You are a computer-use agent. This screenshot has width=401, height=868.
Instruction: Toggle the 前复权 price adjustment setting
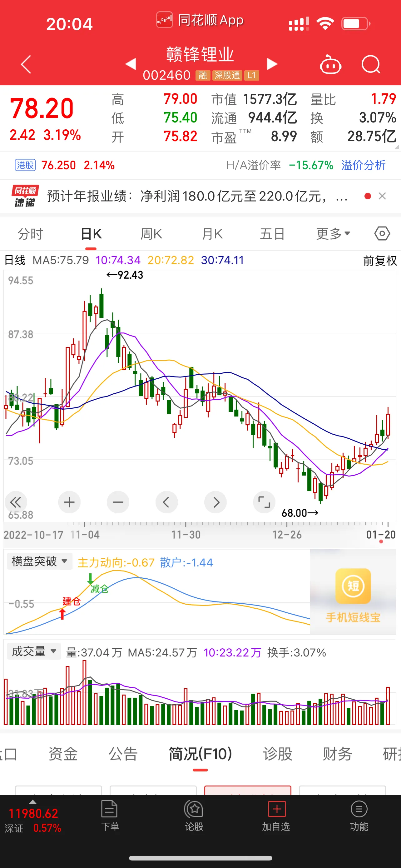(x=380, y=261)
